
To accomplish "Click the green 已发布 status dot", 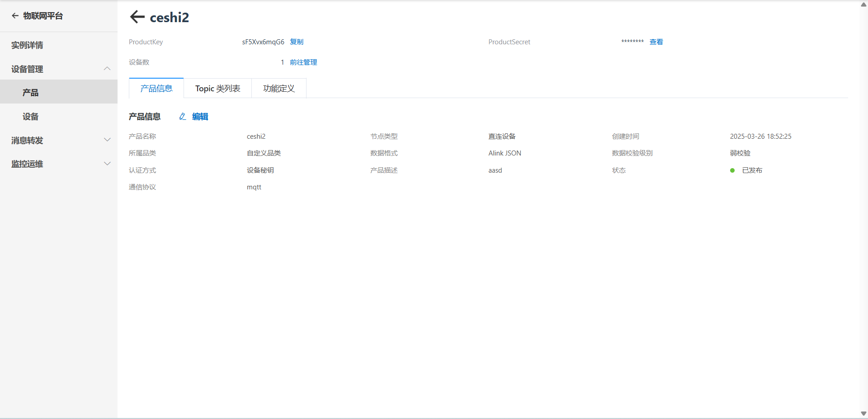I will pos(732,170).
